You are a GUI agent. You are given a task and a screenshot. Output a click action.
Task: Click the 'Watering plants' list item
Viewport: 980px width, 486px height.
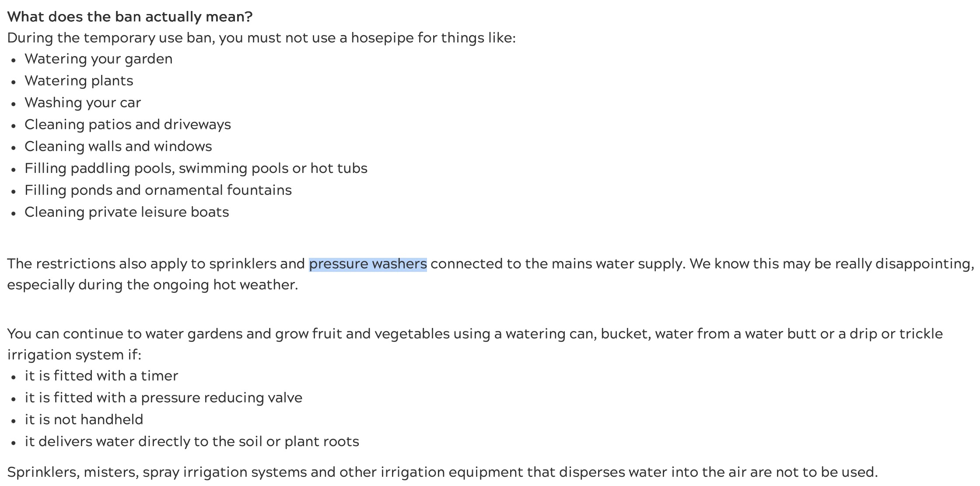pos(79,81)
